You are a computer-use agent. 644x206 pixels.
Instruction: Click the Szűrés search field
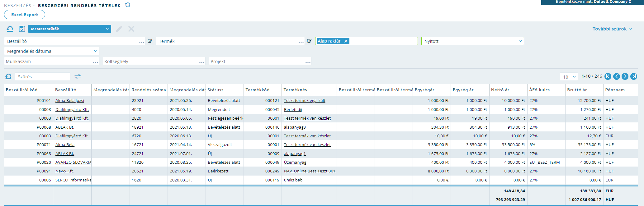42,76
